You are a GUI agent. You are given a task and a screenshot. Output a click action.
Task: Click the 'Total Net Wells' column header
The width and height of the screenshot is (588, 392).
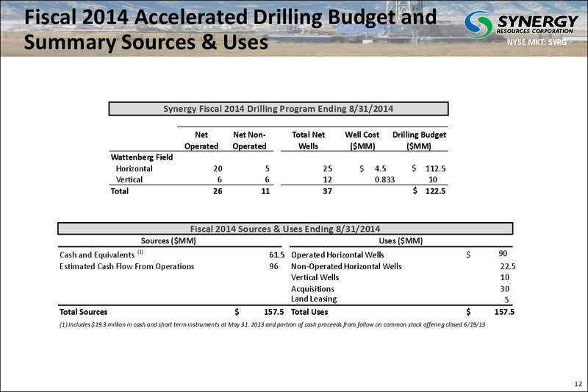coord(308,140)
